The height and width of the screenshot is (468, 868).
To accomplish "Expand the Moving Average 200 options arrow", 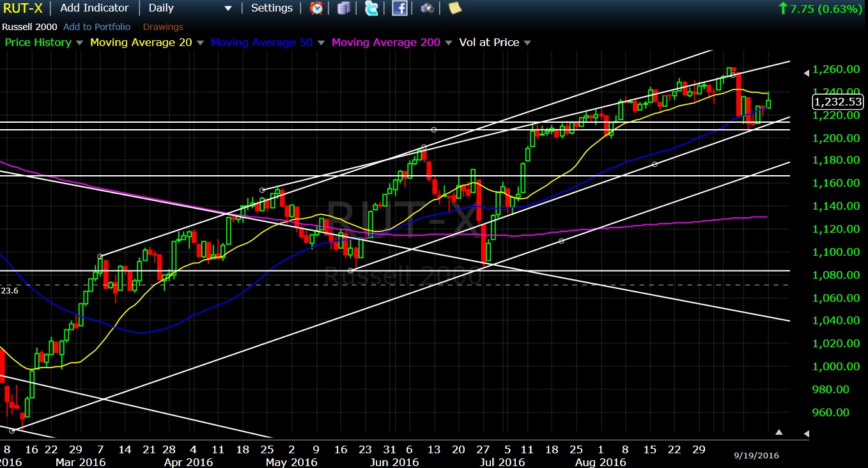I will (x=449, y=43).
